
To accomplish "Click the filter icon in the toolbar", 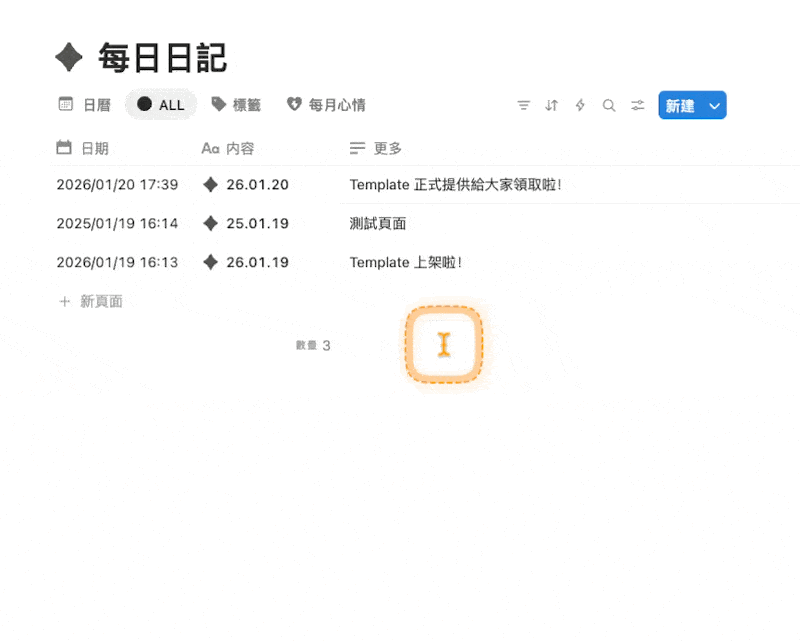I will click(523, 105).
